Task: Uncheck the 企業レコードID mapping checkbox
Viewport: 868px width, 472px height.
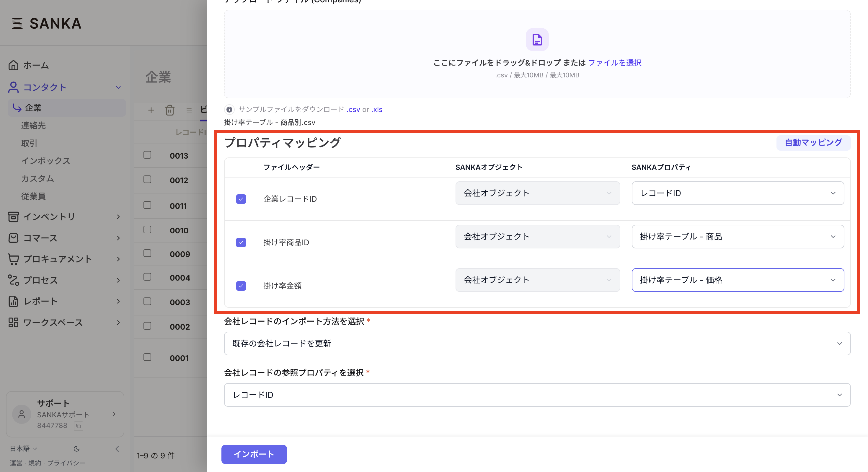Action: point(241,199)
